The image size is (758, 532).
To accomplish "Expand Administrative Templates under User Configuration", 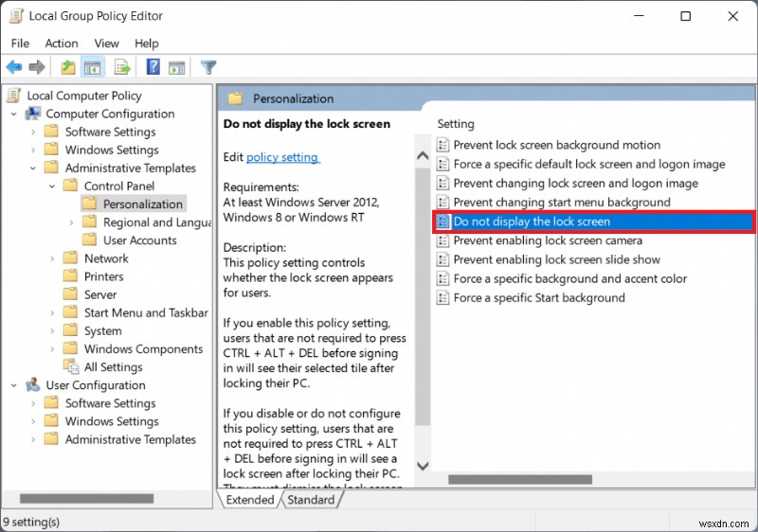I will (x=33, y=440).
